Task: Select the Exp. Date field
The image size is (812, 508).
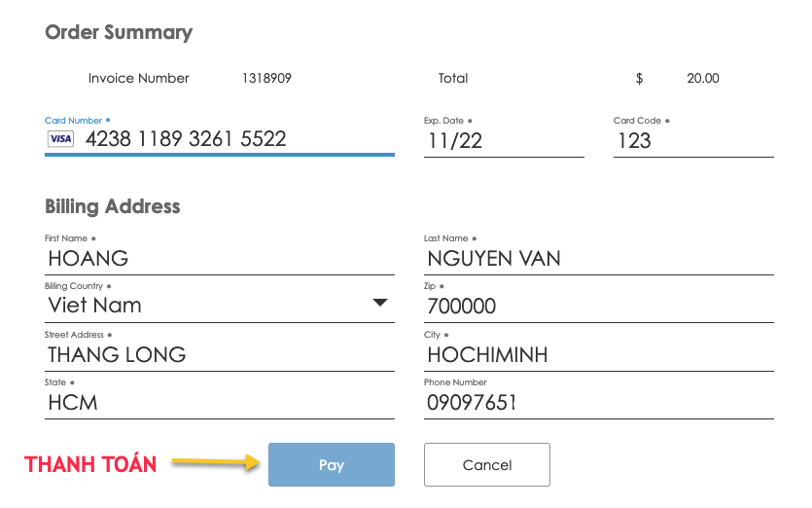Action: (x=504, y=141)
